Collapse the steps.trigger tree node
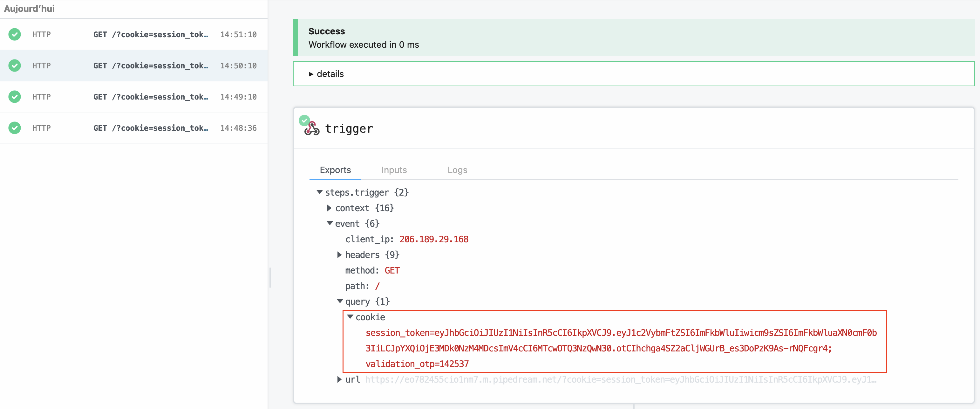The width and height of the screenshot is (980, 409). point(320,192)
